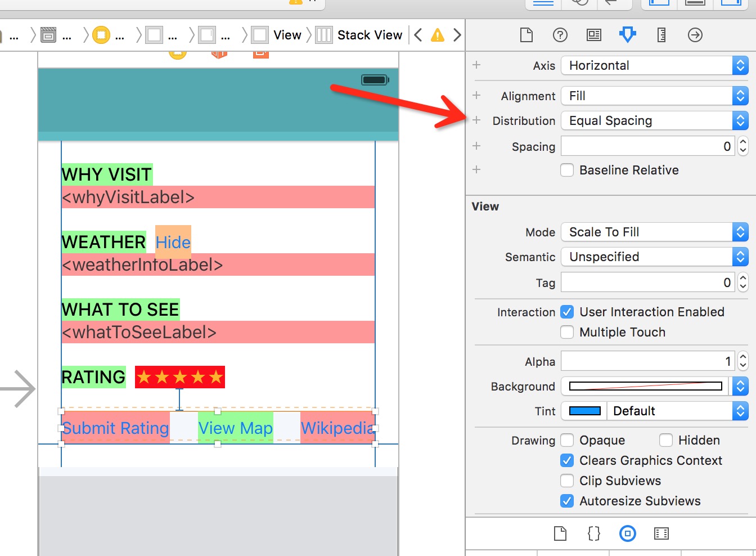Click the View Map button
This screenshot has height=556, width=756.
click(x=235, y=428)
